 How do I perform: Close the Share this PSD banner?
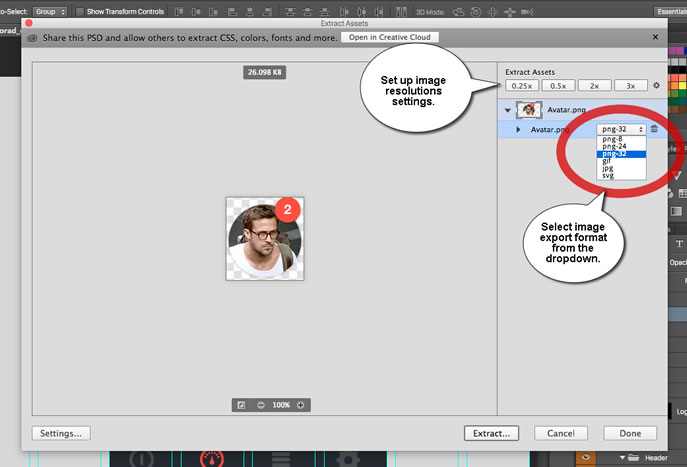(x=656, y=37)
